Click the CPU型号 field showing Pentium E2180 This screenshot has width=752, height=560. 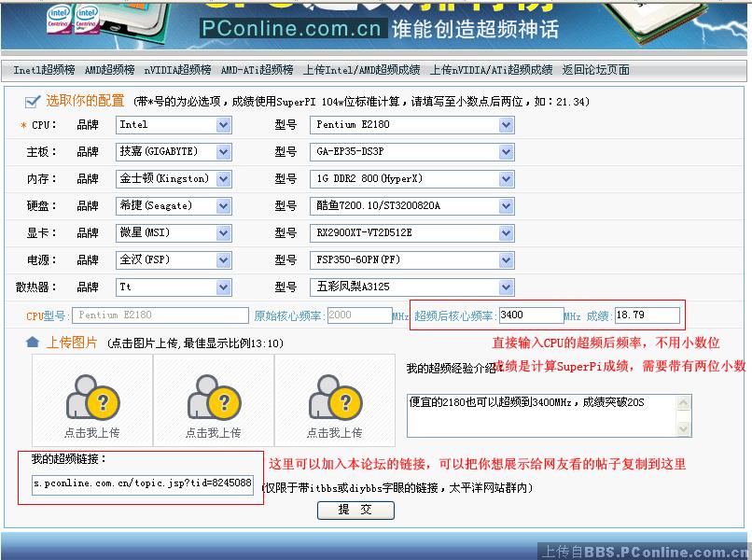pyautogui.click(x=160, y=315)
